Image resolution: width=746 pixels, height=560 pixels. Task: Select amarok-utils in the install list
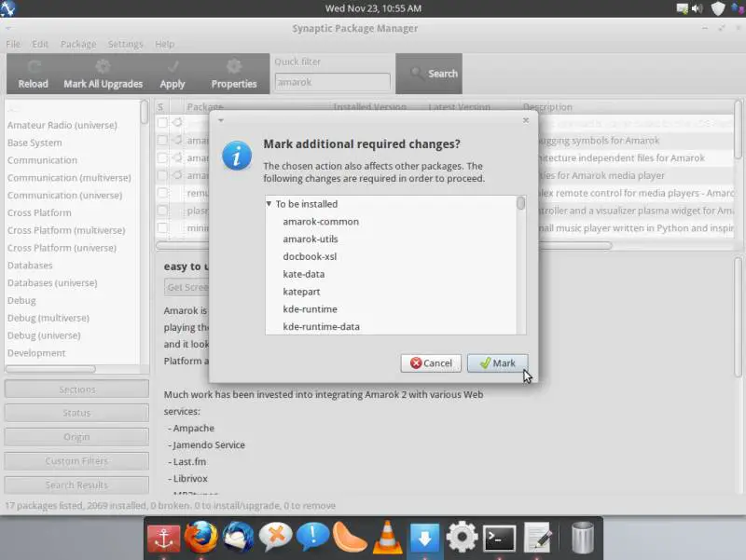311,239
